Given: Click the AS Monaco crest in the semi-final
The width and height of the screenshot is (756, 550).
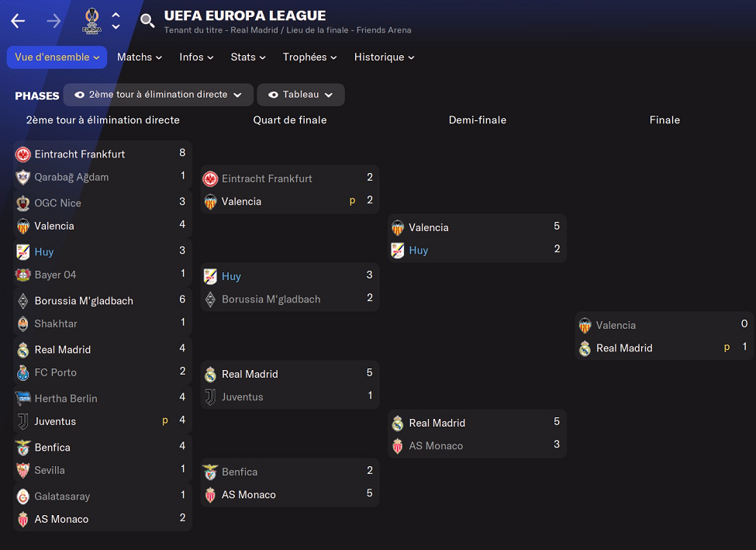Looking at the screenshot, I should click(x=398, y=446).
